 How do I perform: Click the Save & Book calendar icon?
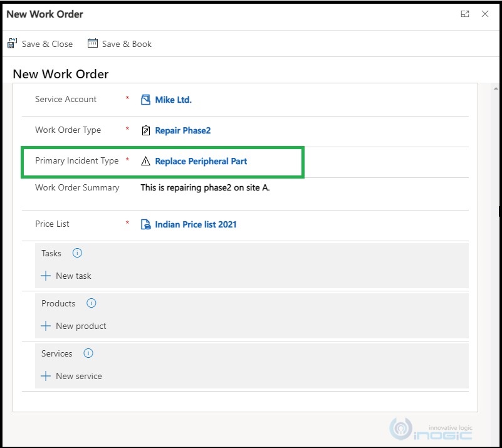pos(93,43)
